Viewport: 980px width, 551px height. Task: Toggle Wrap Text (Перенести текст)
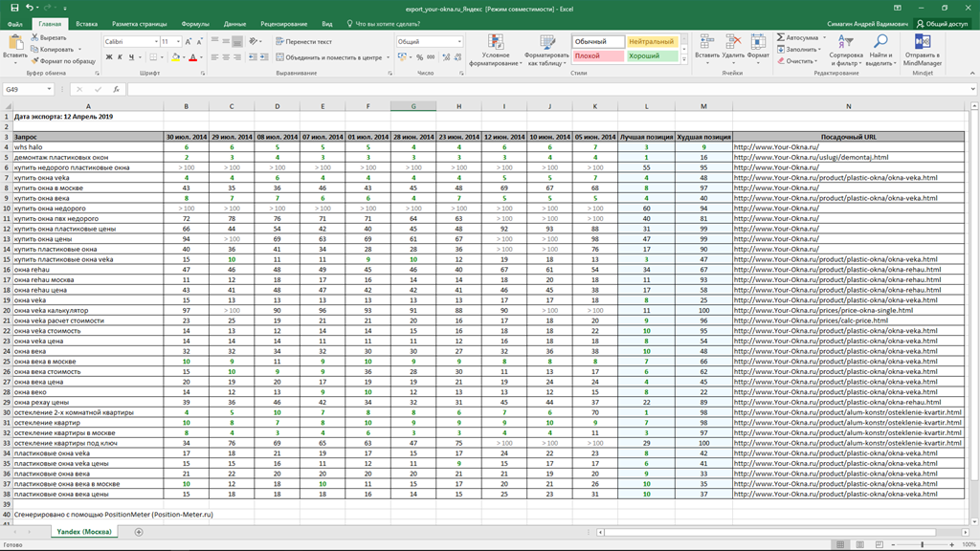(x=303, y=42)
